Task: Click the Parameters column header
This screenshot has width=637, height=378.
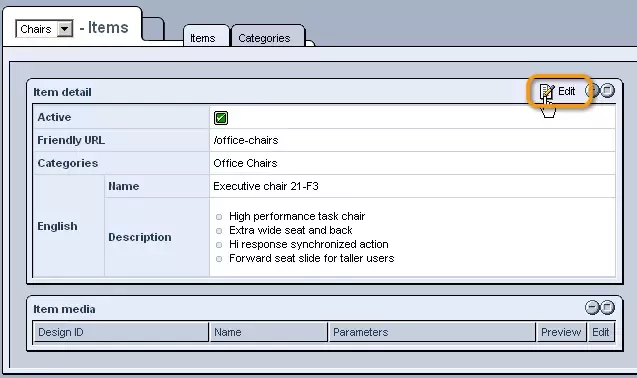Action: 432,332
